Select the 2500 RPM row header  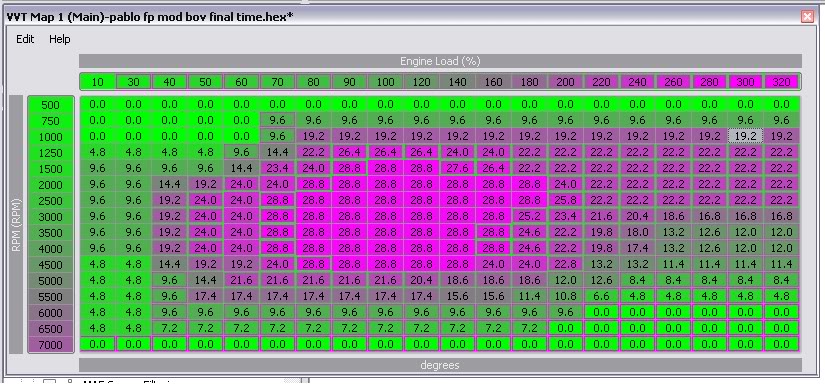coord(51,201)
